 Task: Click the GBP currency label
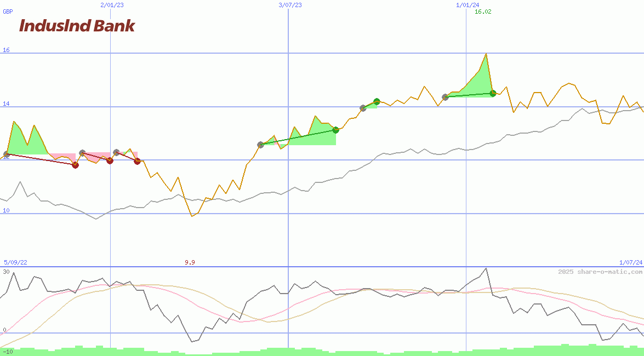point(8,12)
